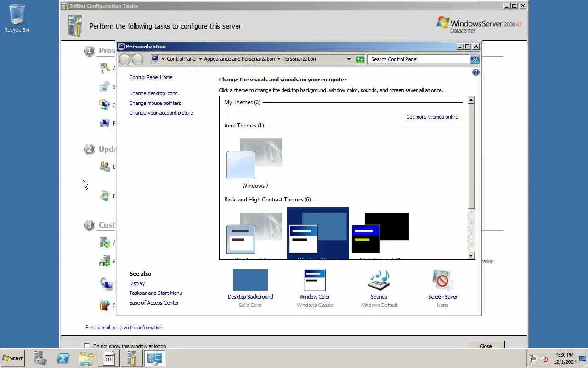The image size is (588, 368).
Task: Click the theme list scroll up arrow
Action: 471,100
